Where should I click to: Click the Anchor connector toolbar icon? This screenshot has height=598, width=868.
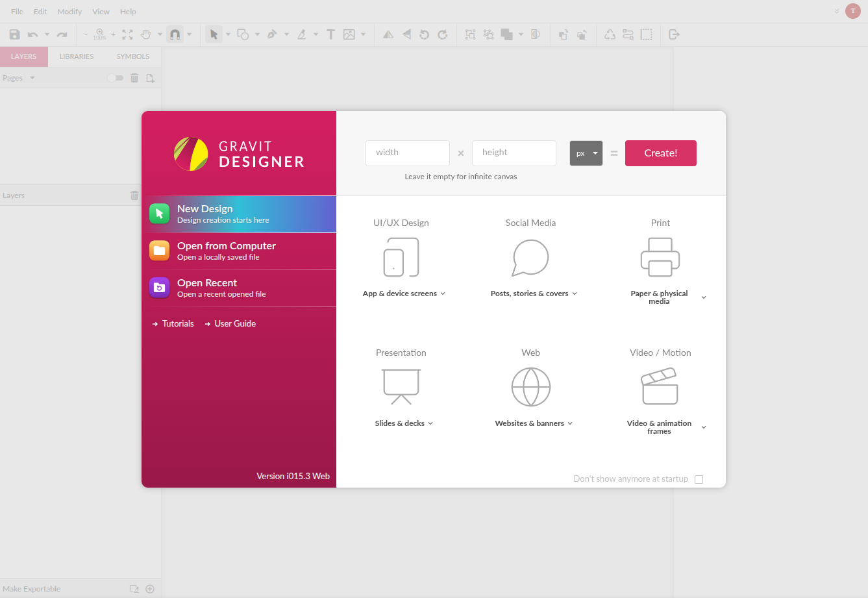[628, 34]
